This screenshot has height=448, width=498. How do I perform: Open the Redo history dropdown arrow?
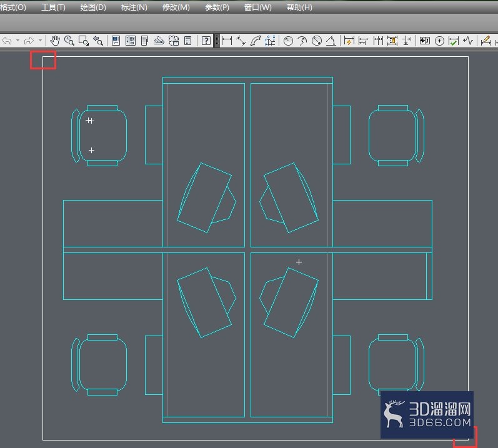point(40,41)
